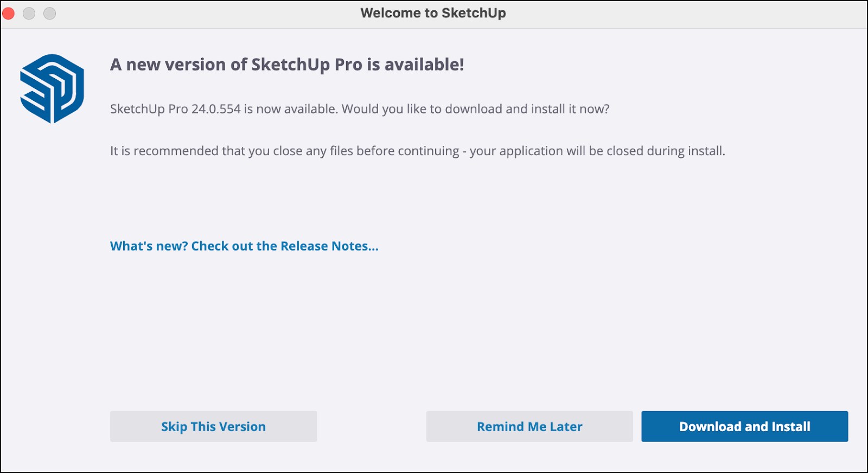Image resolution: width=868 pixels, height=473 pixels.
Task: Click the green zoom button
Action: tap(49, 13)
